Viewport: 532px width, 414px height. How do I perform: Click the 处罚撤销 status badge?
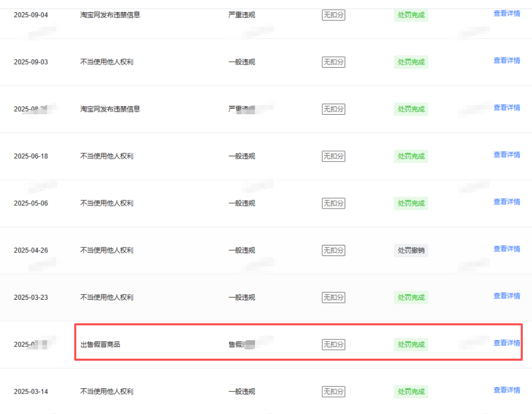[411, 251]
